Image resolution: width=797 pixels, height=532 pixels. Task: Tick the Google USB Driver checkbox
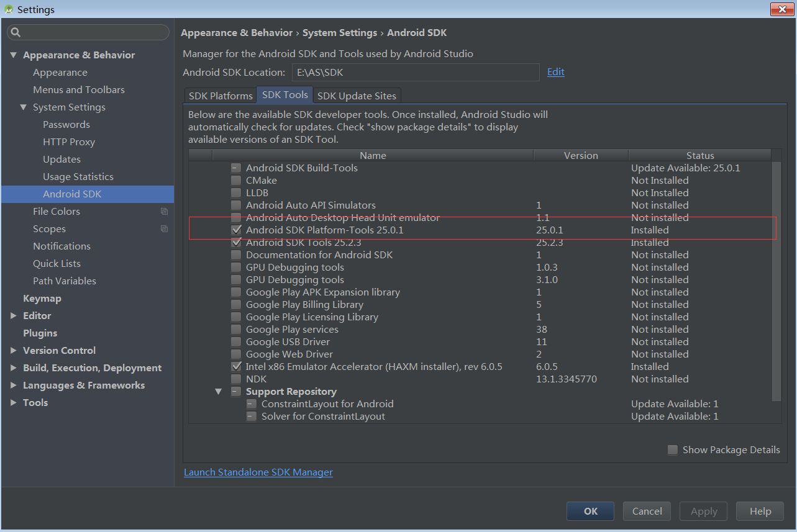tap(236, 342)
